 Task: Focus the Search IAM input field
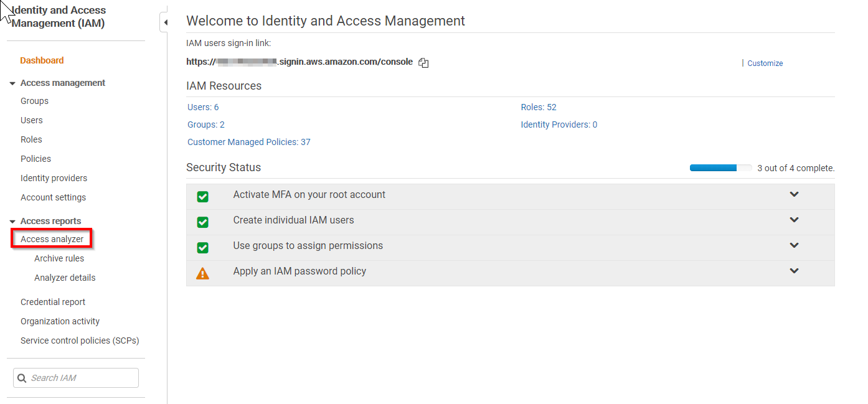coord(76,378)
